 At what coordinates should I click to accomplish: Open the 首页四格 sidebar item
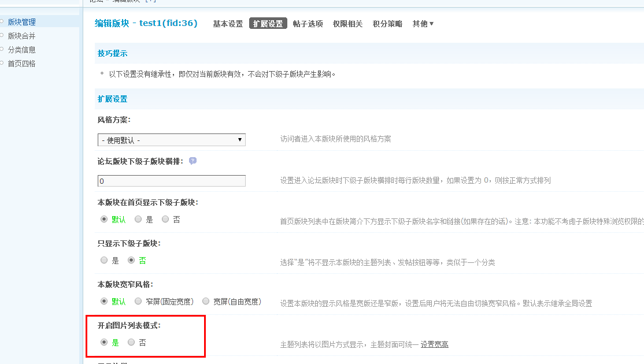pos(22,64)
